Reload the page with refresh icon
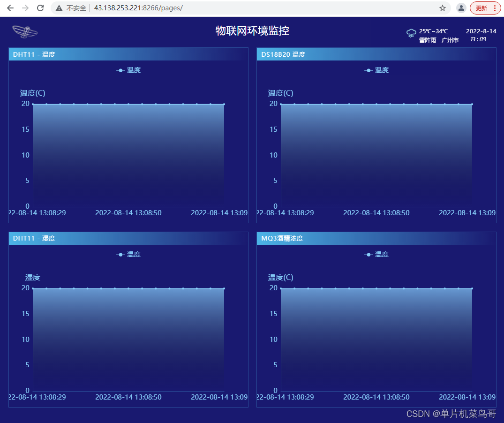504x423 pixels. click(40, 8)
